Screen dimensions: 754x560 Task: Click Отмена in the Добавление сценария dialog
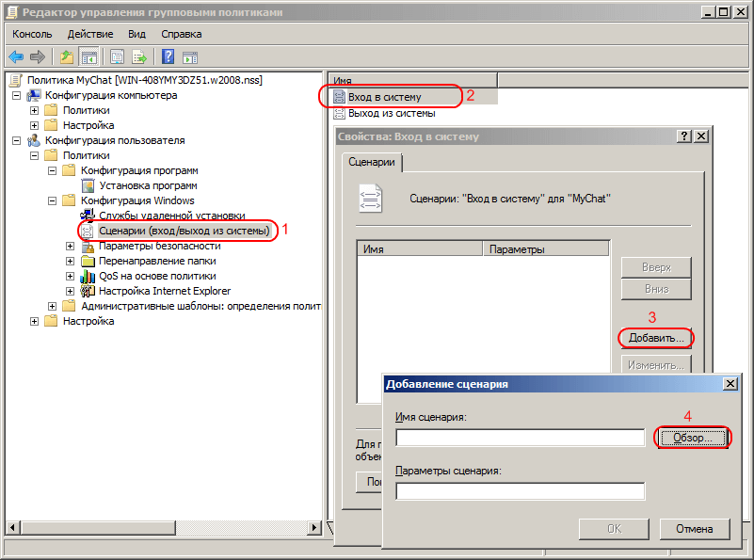tap(695, 528)
